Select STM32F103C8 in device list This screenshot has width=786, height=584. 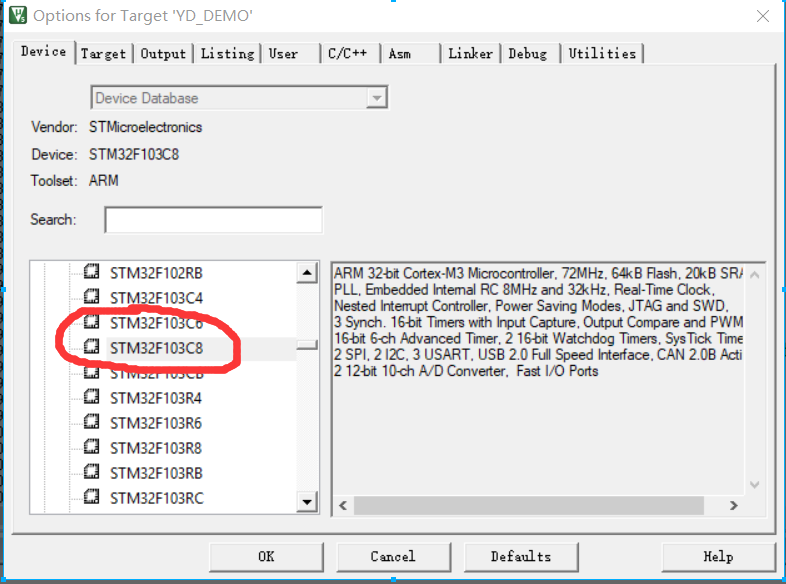[156, 348]
